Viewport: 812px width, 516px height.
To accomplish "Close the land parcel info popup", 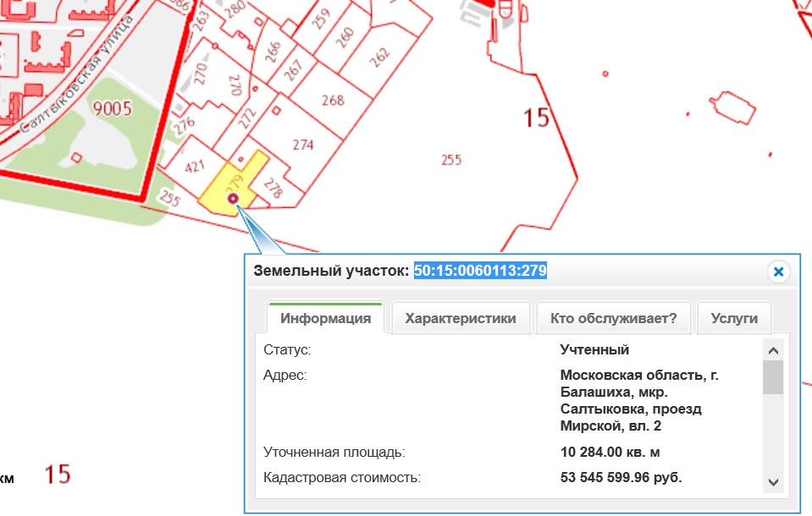I will pos(778,272).
